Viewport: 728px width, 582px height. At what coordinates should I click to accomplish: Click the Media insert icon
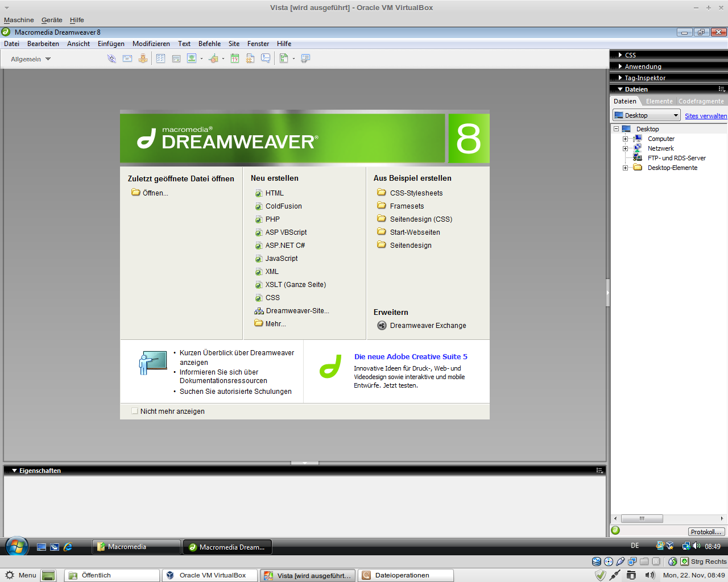[x=213, y=59]
